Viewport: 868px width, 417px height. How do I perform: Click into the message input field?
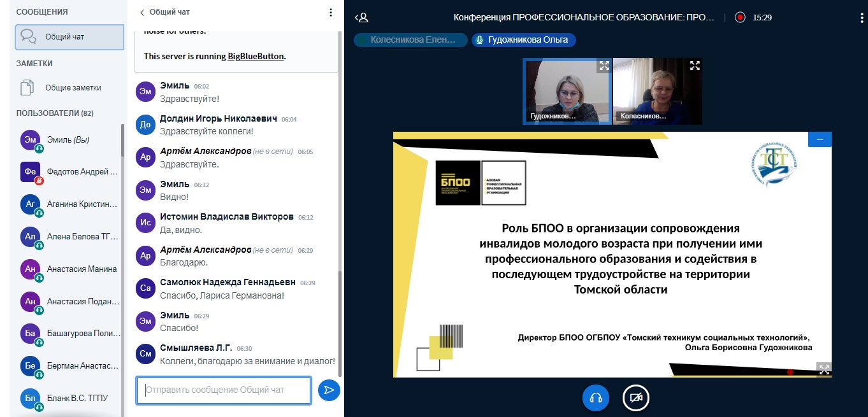pyautogui.click(x=223, y=390)
